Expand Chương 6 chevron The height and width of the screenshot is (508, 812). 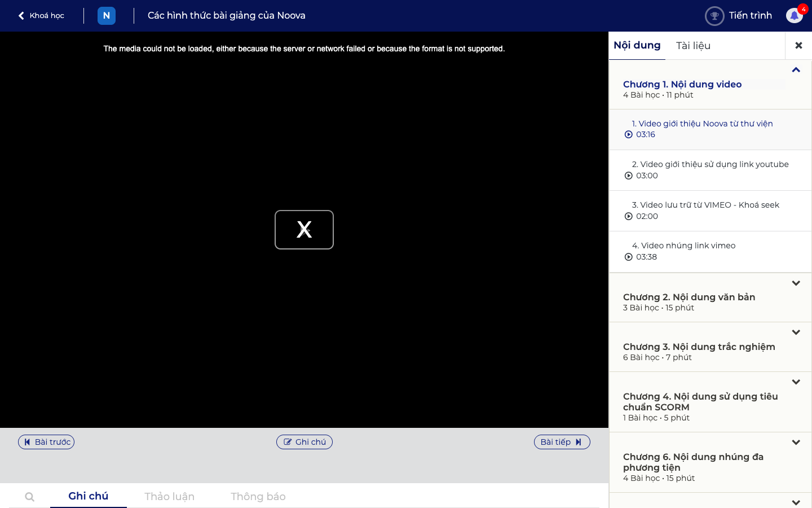[796, 443]
